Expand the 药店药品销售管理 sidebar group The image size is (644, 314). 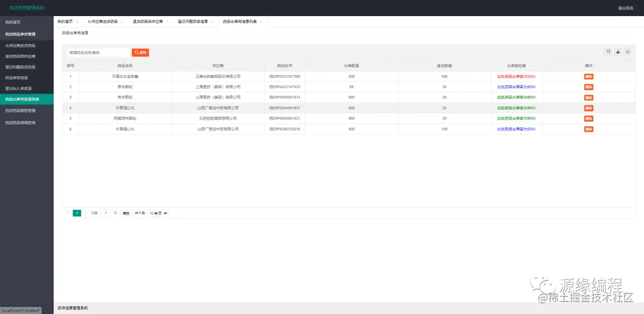27,111
